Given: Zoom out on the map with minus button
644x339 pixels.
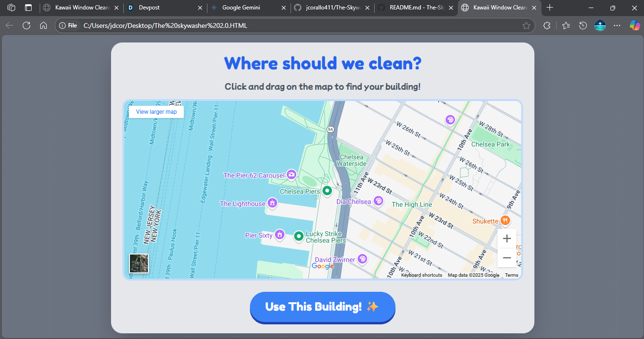Looking at the screenshot, I should tap(507, 258).
